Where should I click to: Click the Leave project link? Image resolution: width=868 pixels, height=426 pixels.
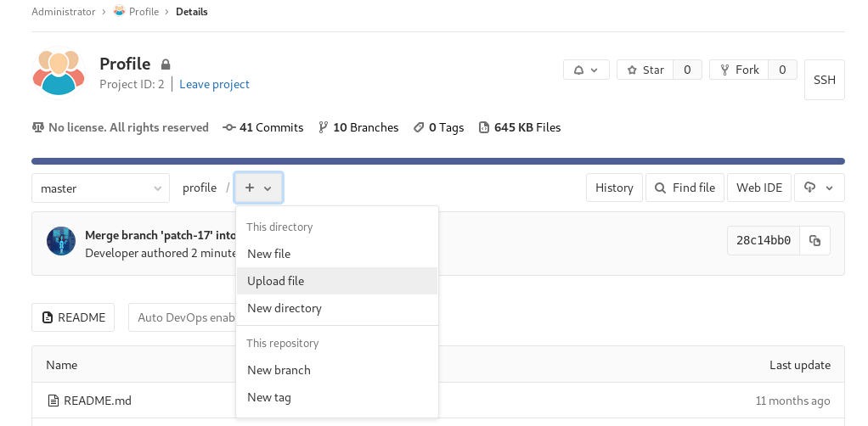click(214, 84)
